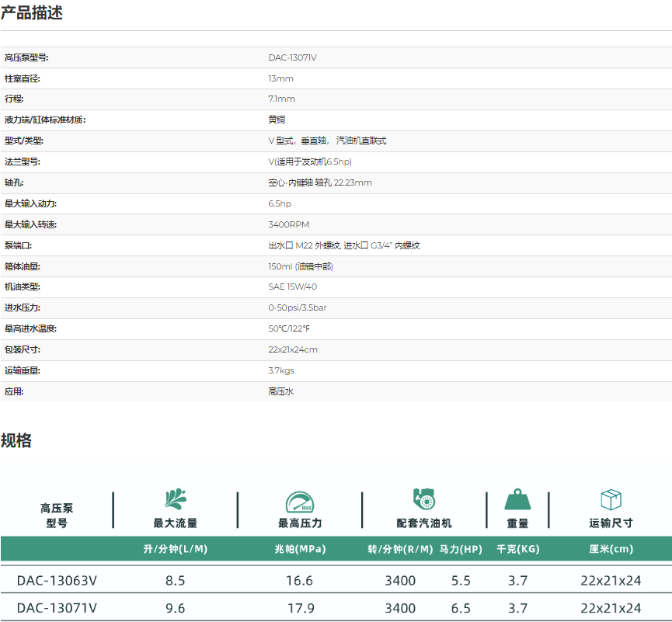672x622 pixels.
Task: Click the 高压泵型号 row label in the description
Action: 26,57
